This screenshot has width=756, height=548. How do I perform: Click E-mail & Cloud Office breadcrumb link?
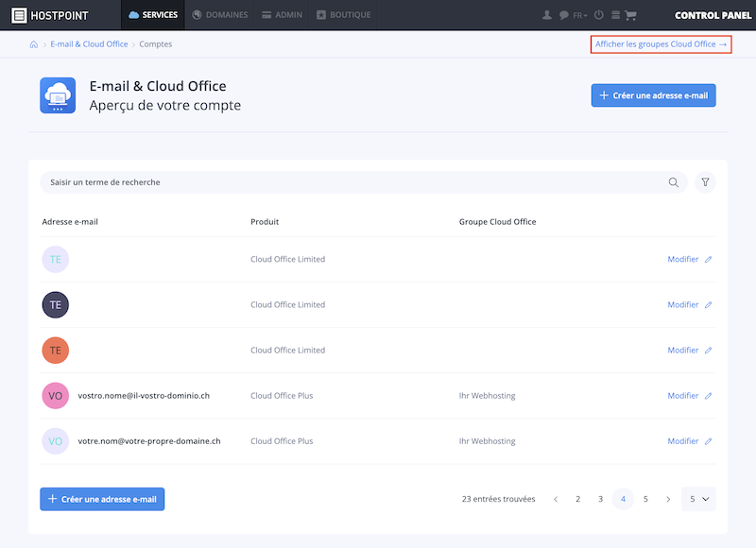point(89,44)
